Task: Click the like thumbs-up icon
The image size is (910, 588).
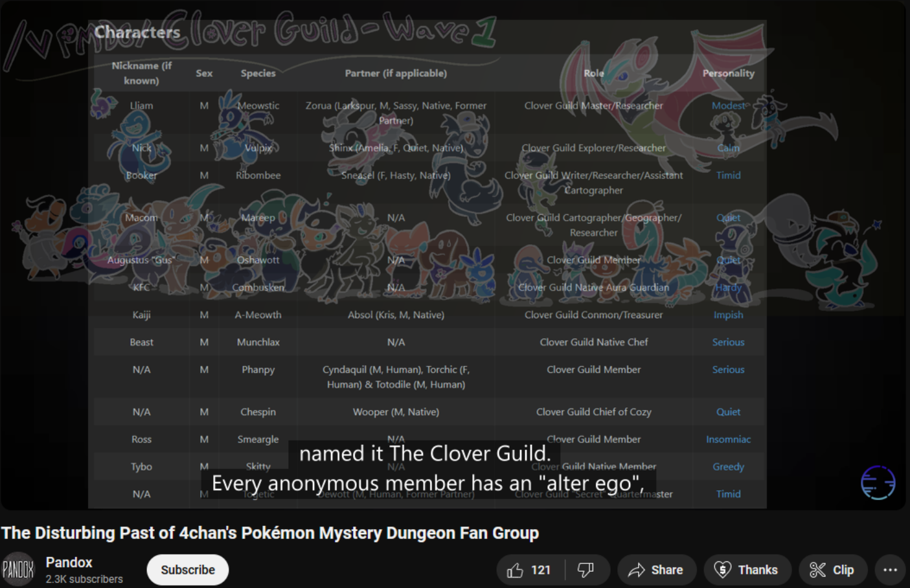Action: 516,570
